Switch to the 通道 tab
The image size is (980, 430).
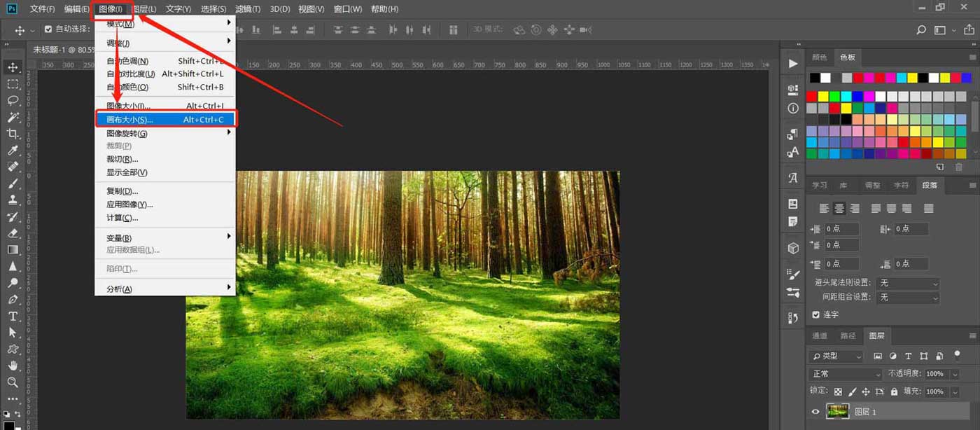coord(819,336)
